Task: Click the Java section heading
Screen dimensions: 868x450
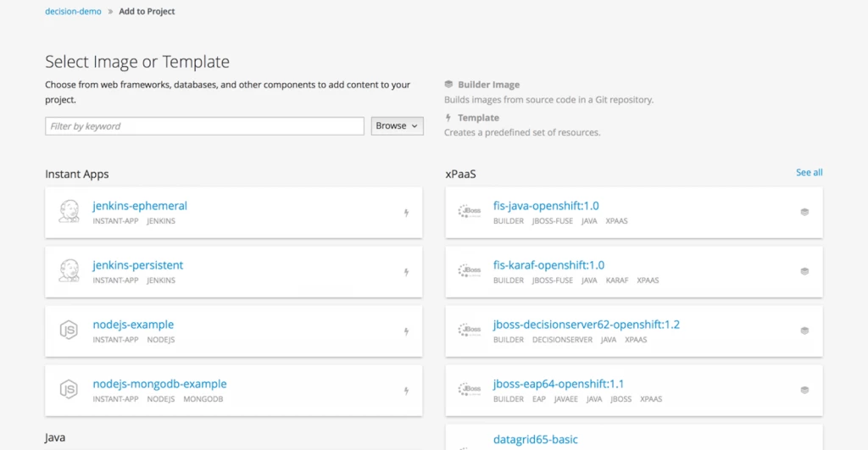Action: [x=55, y=437]
